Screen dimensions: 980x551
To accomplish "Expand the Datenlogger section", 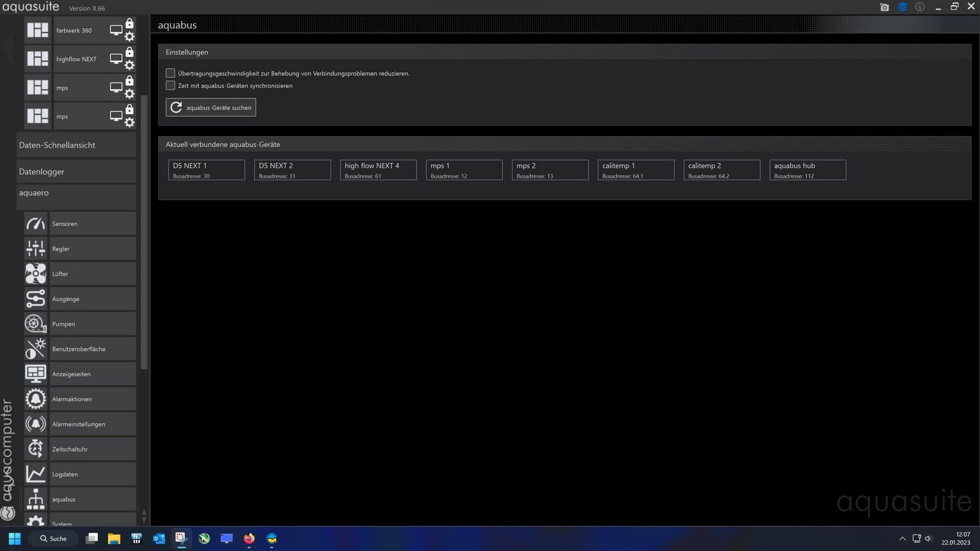I will [76, 172].
